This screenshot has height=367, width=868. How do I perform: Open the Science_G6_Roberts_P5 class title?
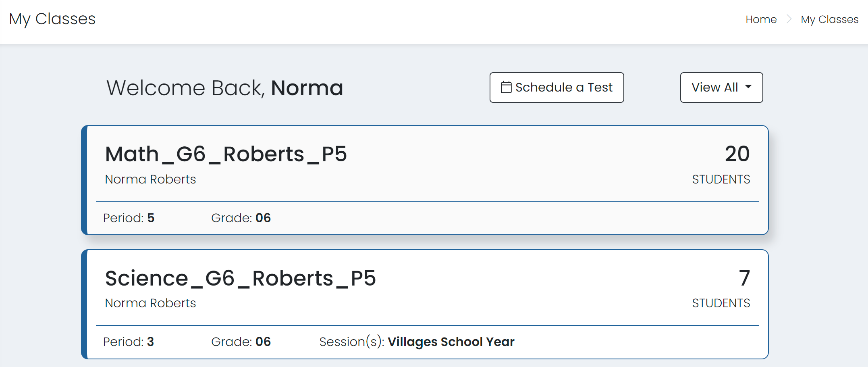240,278
